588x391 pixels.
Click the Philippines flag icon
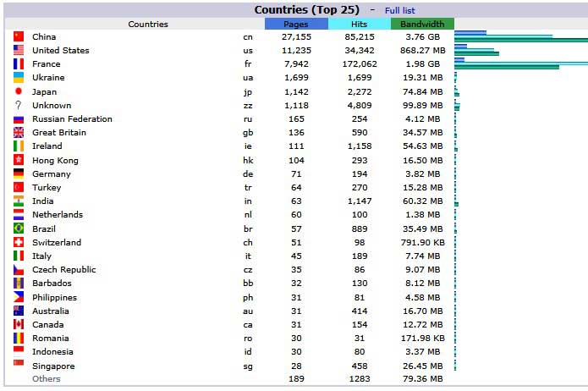click(19, 297)
